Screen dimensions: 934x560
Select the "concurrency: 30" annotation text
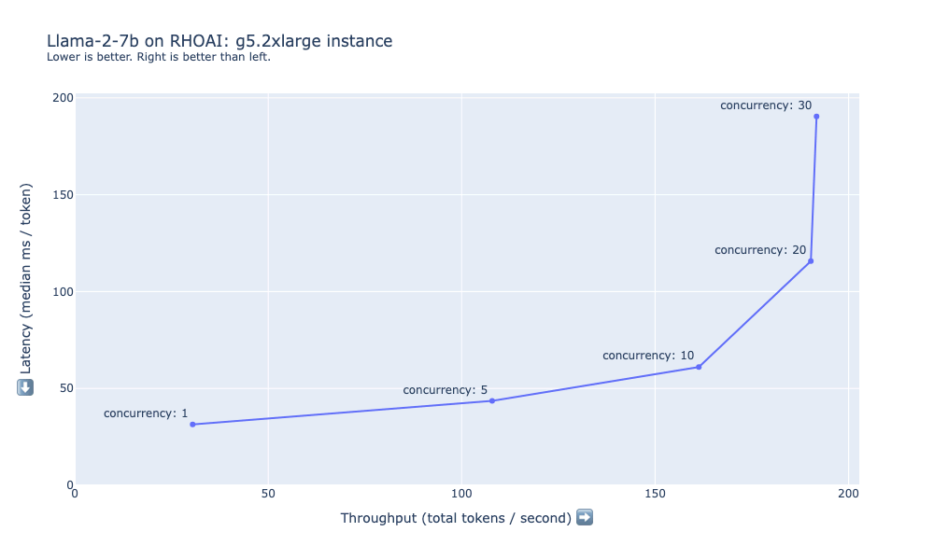[x=766, y=105]
